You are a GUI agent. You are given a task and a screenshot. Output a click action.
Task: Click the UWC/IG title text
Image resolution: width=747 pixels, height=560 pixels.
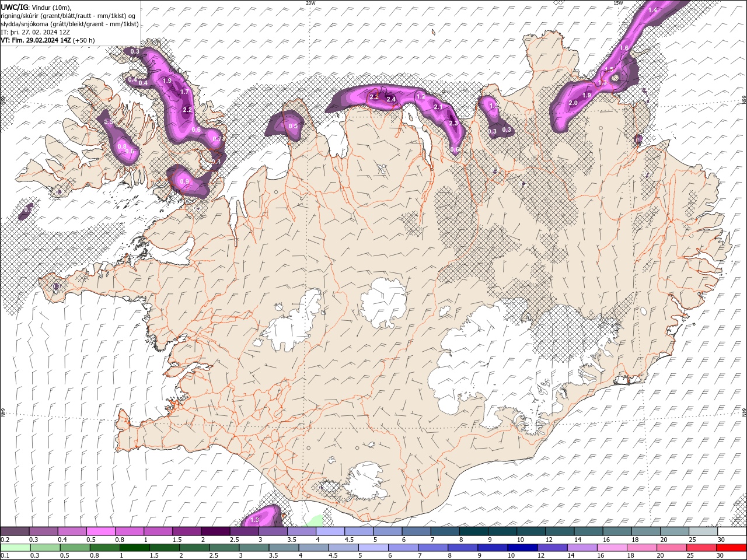click(14, 7)
